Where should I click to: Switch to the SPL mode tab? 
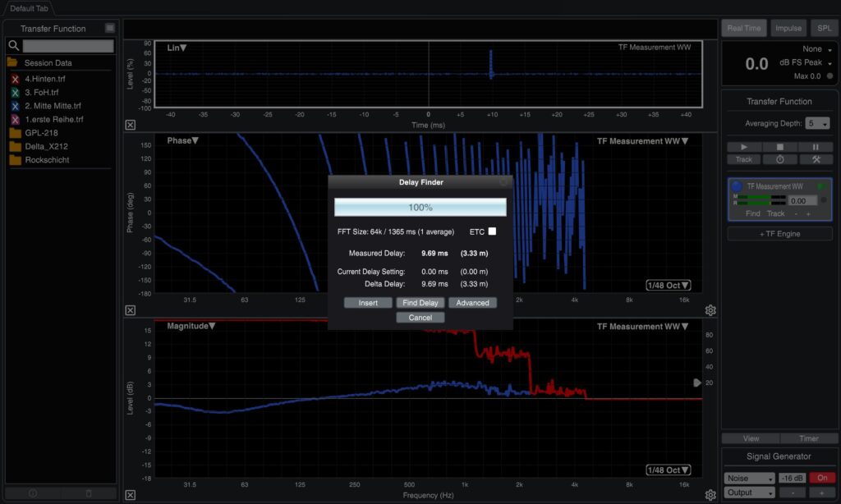point(823,28)
